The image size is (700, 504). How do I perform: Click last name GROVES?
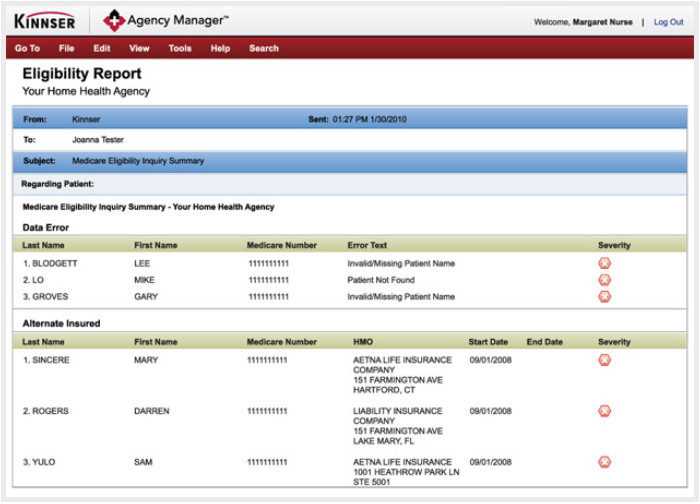[x=50, y=296]
